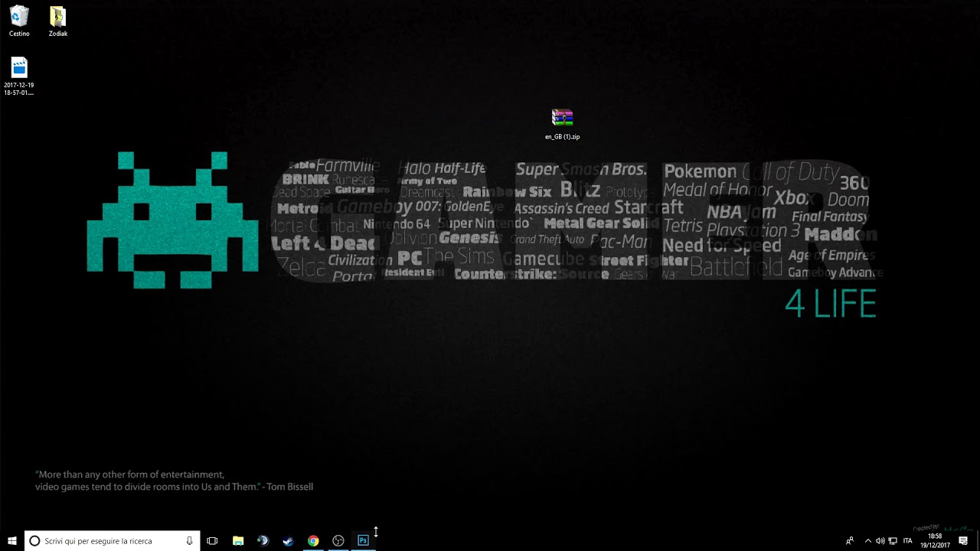Image resolution: width=980 pixels, height=551 pixels.
Task: Switch to Photoshop on the taskbar
Action: tap(363, 541)
